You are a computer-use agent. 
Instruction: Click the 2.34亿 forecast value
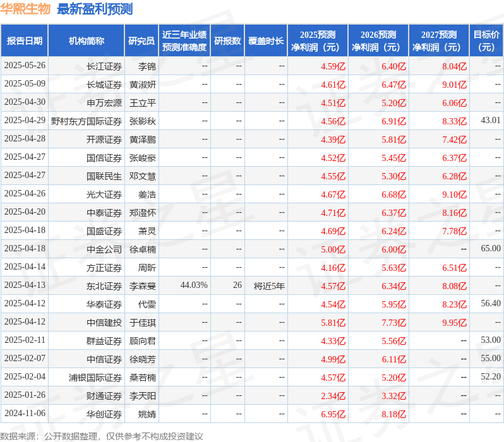click(333, 397)
